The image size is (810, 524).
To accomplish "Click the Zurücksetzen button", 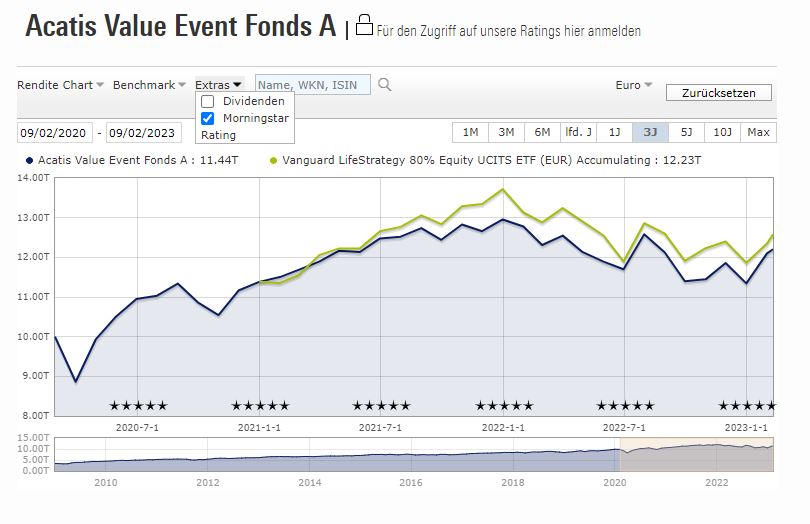I will (719, 93).
